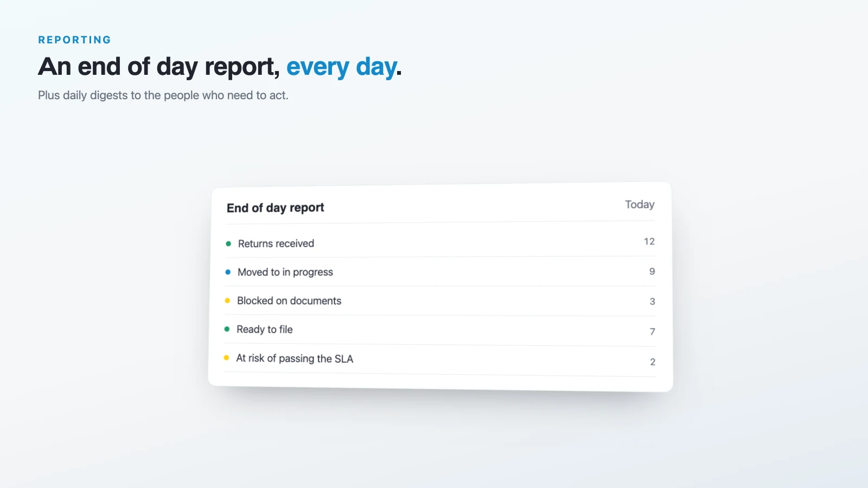Select the 'At risk of passing the SLA' label

(x=295, y=358)
